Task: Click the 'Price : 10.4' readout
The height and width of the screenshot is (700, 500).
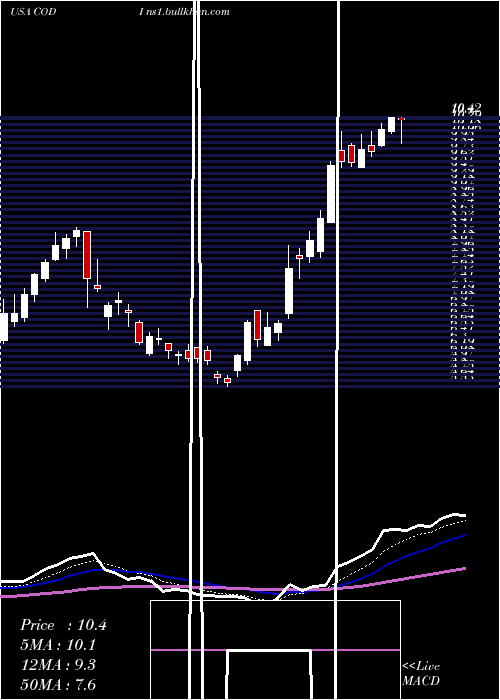Action: click(63, 625)
